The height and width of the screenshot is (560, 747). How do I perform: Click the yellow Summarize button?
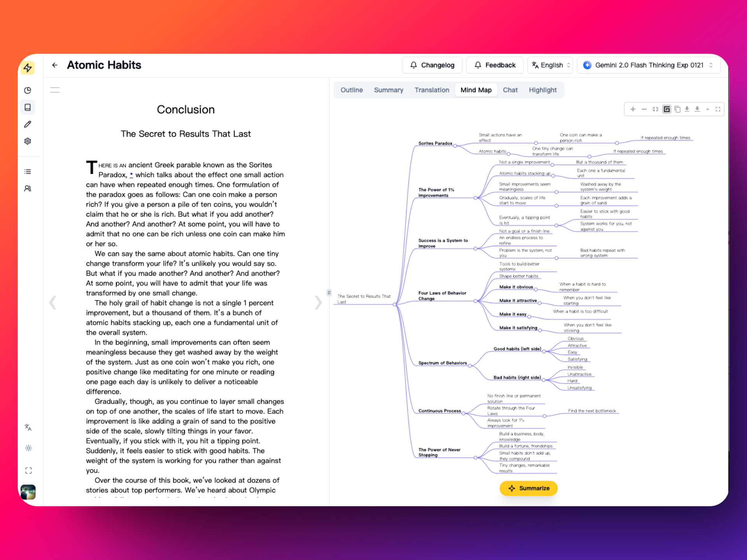[x=528, y=488]
